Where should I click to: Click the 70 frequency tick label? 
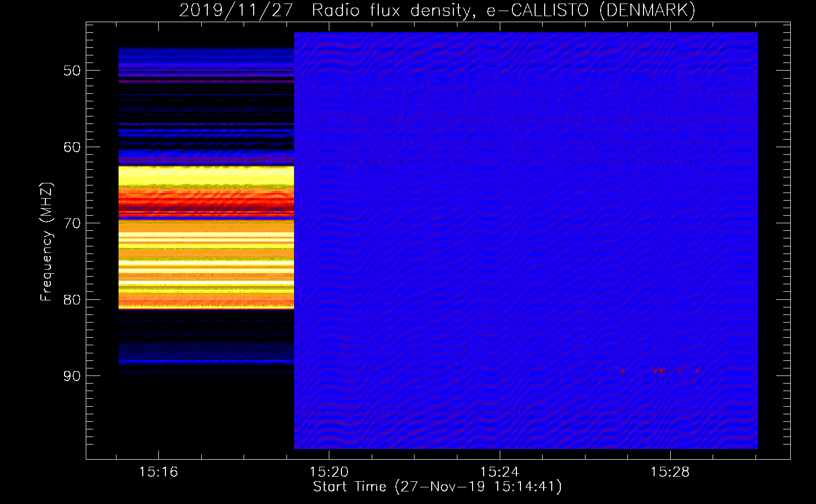click(72, 223)
